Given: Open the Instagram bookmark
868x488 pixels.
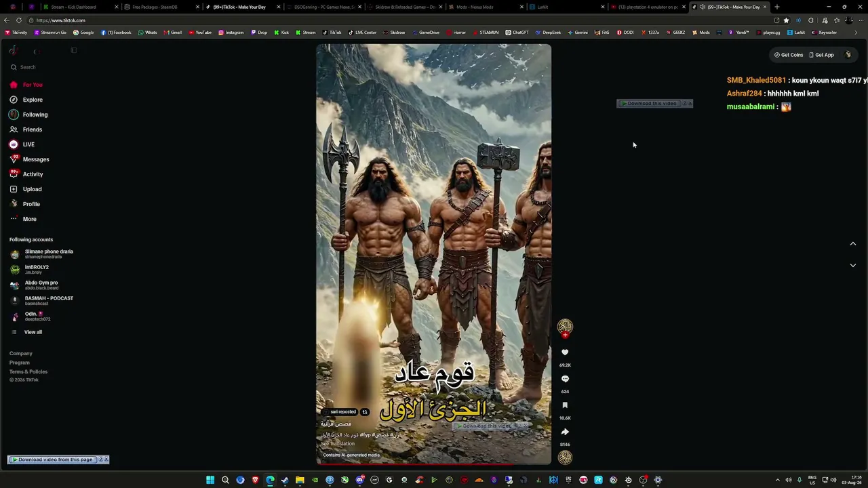Looking at the screenshot, I should tap(231, 33).
